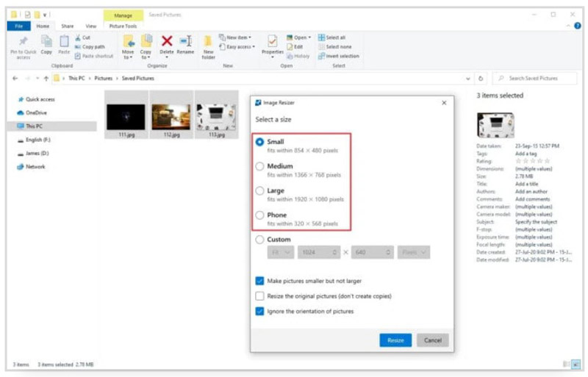Open the Picture Tools tab
This screenshot has height=377, width=588.
123,26
